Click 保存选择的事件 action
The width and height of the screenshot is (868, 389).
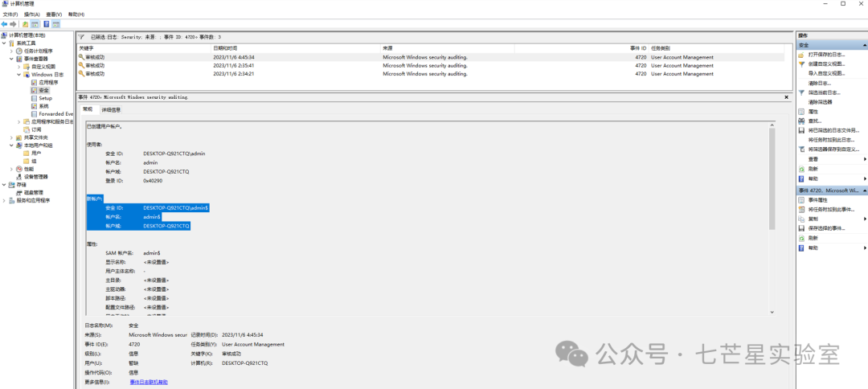(825, 228)
